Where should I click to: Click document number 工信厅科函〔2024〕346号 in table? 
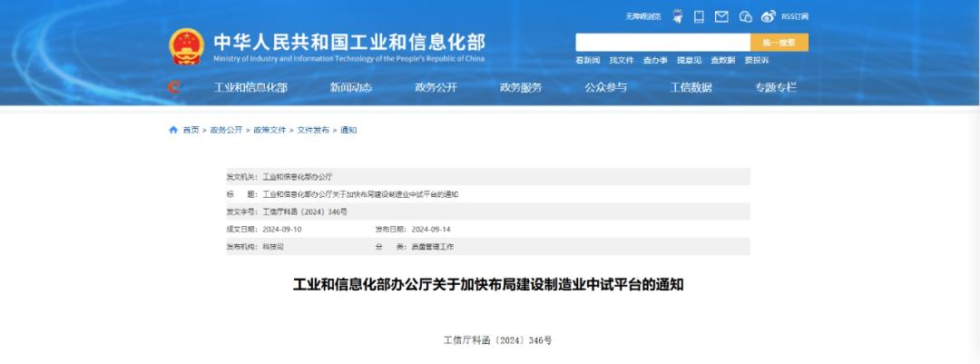click(x=305, y=212)
